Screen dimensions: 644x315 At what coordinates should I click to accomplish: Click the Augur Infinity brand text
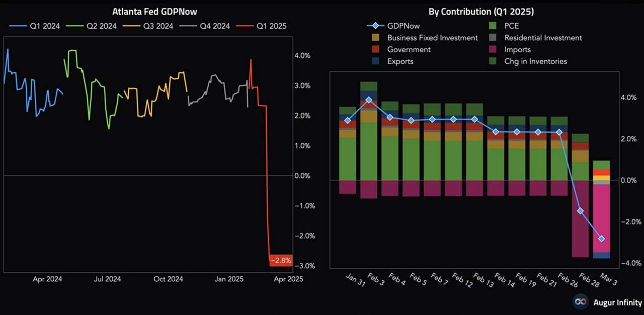coord(617,302)
